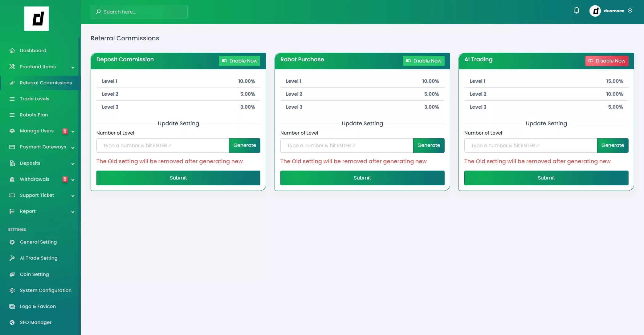Disable Ai Trading with Disable Now toggle
644x335 pixels.
point(606,61)
